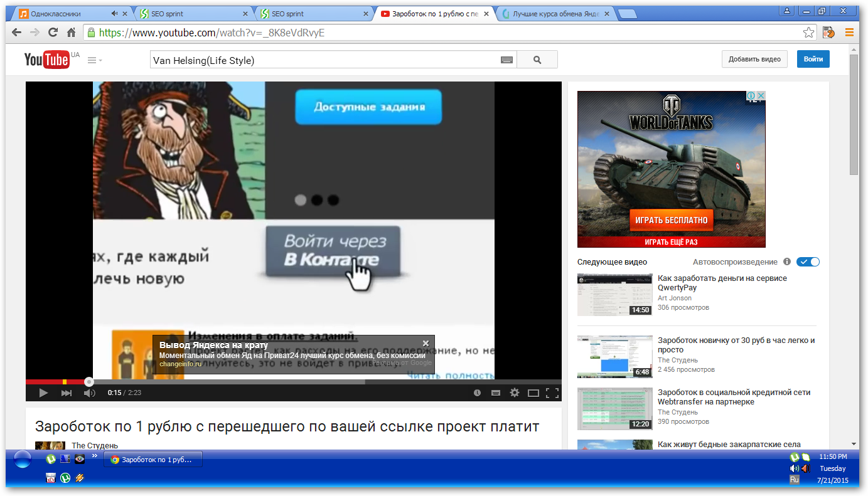The image size is (868, 496).
Task: Launch the orange lightning Winamp icon
Action: point(79,478)
